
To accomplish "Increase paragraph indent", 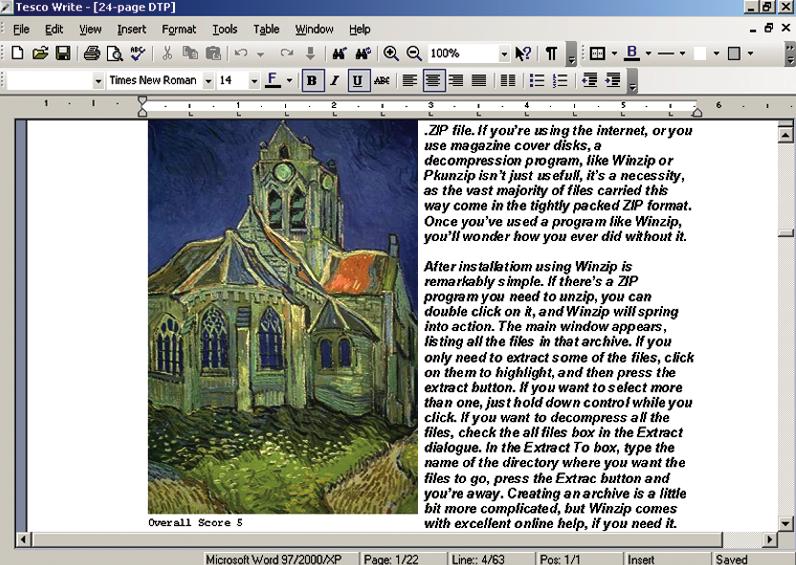I will point(613,80).
